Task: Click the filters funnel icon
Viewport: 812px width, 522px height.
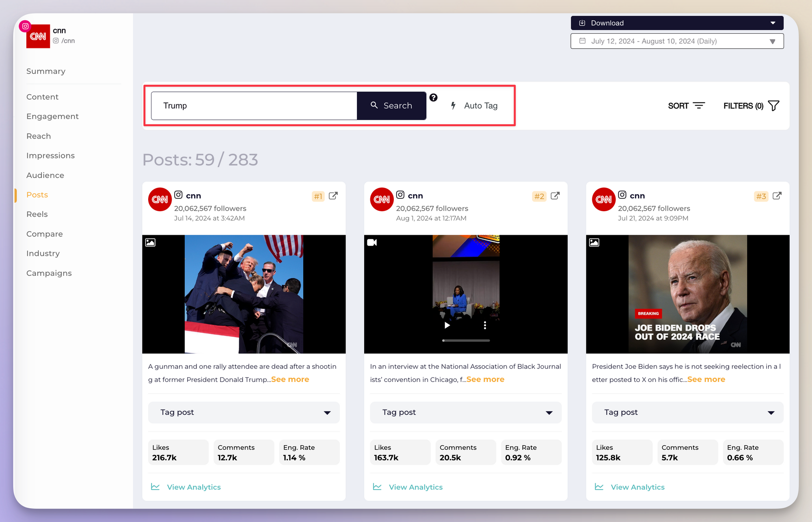Action: click(774, 106)
